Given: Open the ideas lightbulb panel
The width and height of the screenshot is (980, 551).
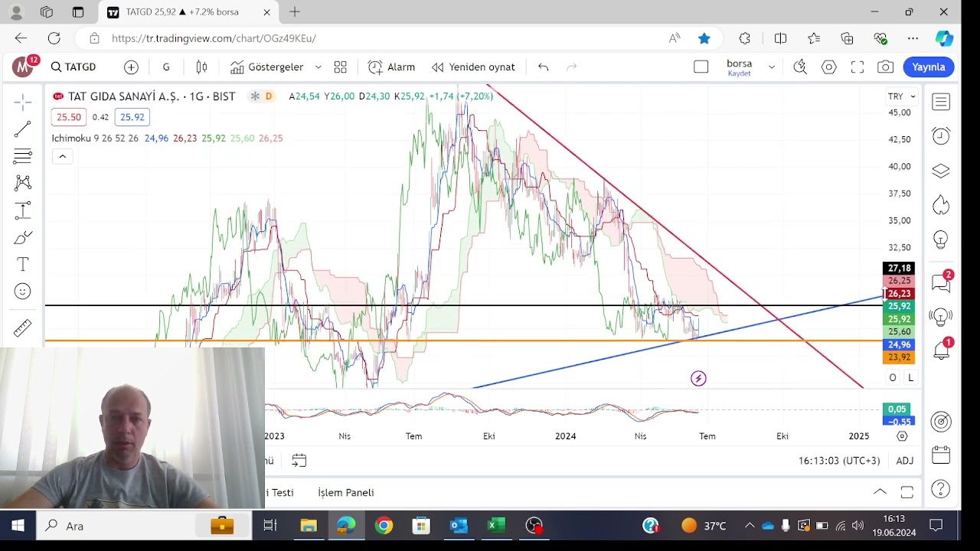Looking at the screenshot, I should 941,240.
